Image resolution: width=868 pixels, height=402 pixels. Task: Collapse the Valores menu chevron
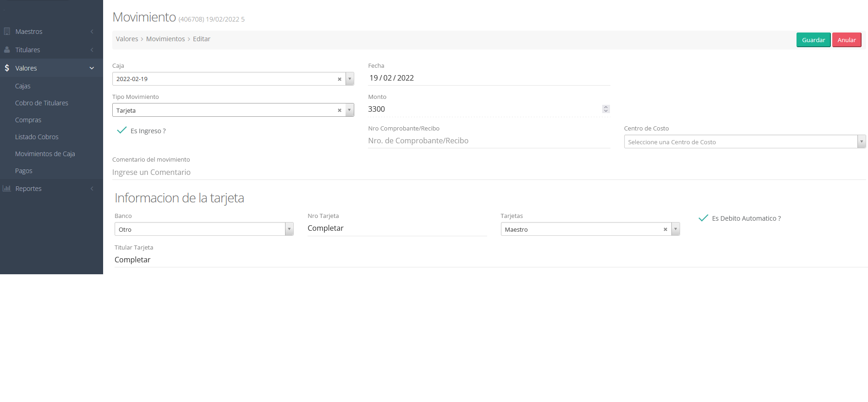tap(92, 68)
